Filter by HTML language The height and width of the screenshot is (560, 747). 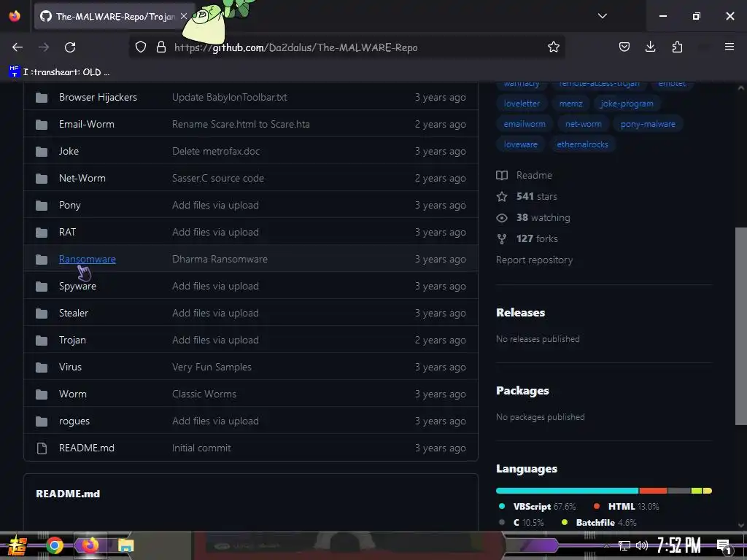(x=626, y=507)
